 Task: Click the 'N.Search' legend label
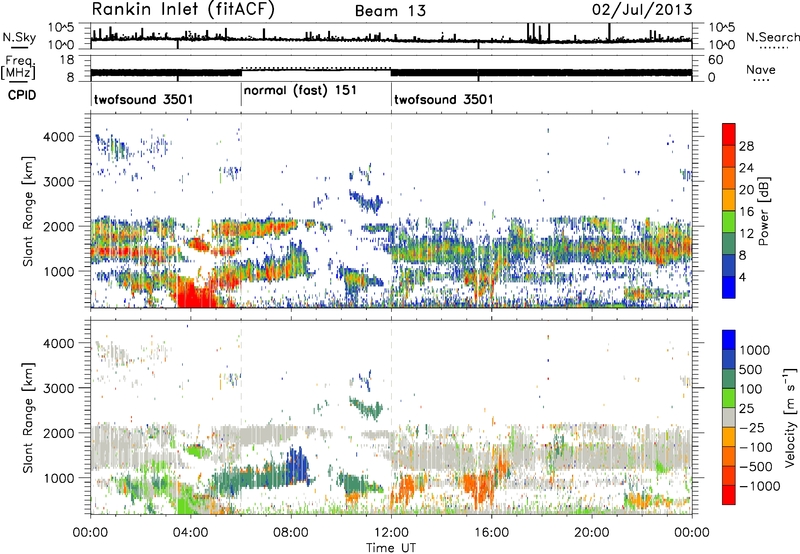click(772, 37)
